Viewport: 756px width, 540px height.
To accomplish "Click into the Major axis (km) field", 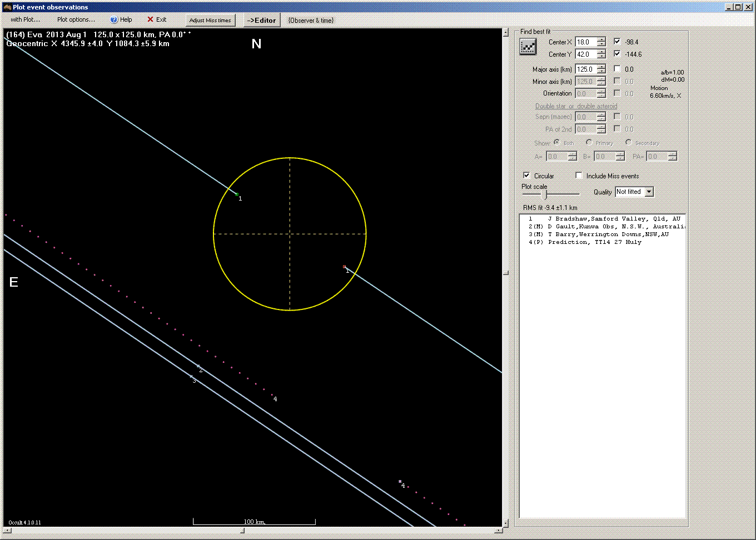I will (x=586, y=69).
